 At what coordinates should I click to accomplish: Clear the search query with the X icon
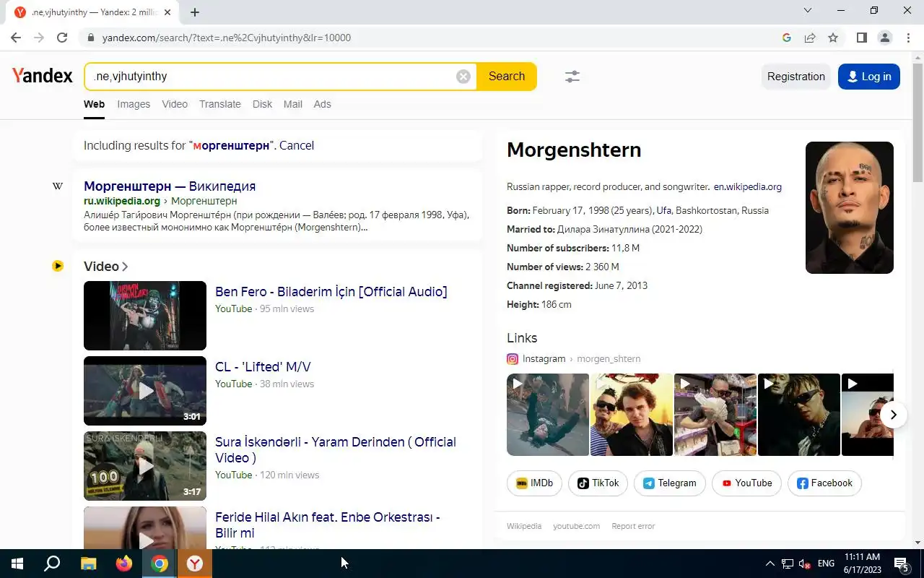click(463, 77)
